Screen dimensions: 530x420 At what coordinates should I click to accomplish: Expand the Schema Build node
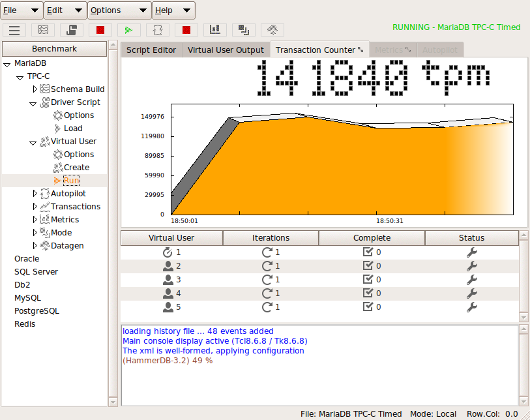tap(35, 89)
